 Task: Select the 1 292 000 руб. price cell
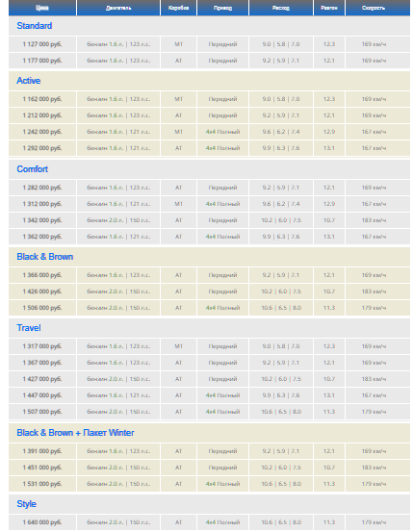coord(42,148)
